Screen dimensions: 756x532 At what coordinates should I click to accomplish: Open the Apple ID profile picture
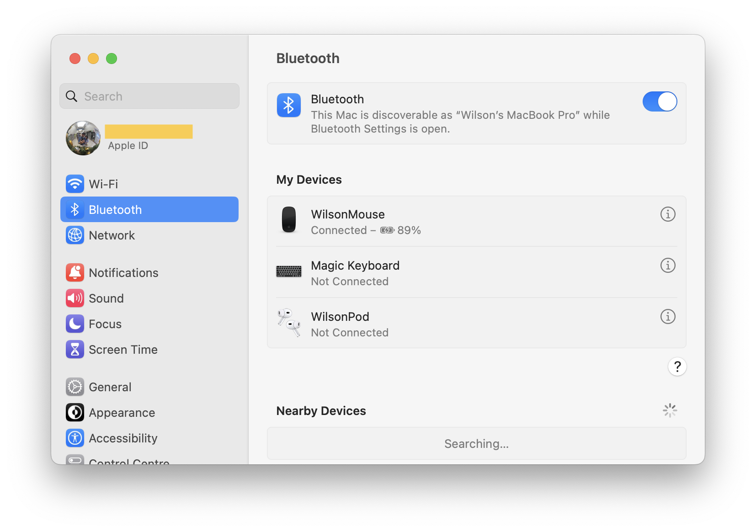point(83,138)
